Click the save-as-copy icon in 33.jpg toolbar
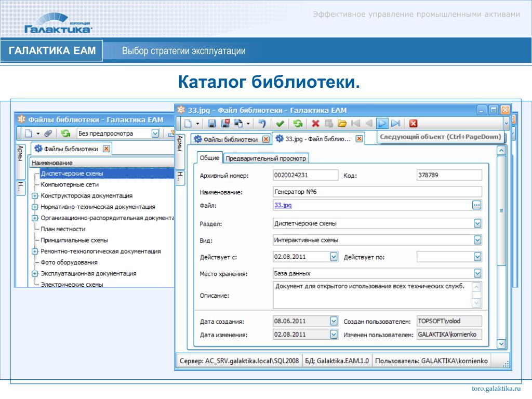Viewport: 532px width, 399px height. coord(238,124)
